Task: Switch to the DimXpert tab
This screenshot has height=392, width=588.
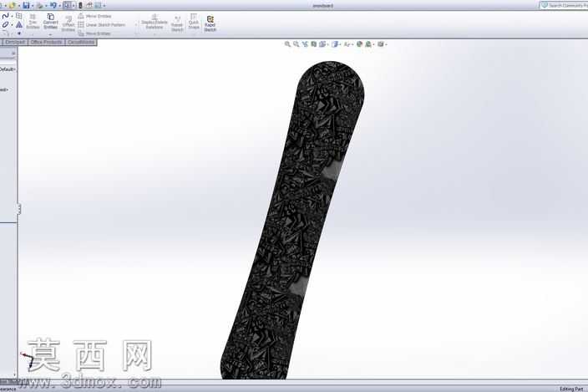Action: click(15, 42)
